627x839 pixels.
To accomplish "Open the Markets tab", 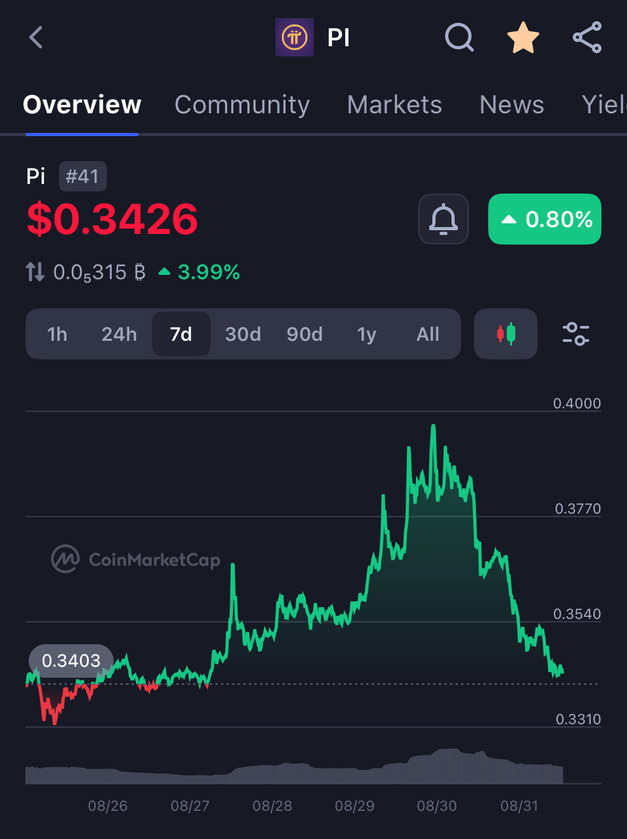I will pyautogui.click(x=394, y=104).
